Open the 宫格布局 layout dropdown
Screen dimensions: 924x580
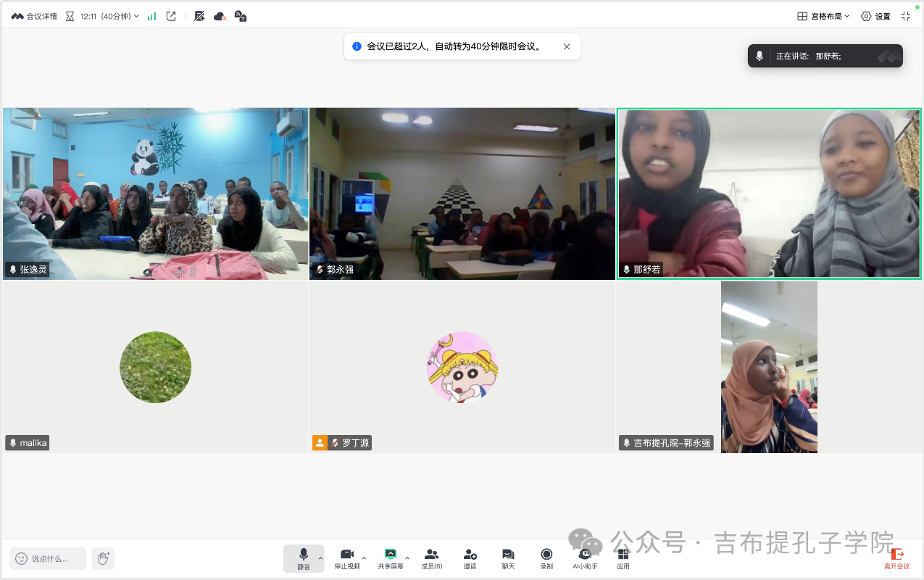[x=823, y=16]
